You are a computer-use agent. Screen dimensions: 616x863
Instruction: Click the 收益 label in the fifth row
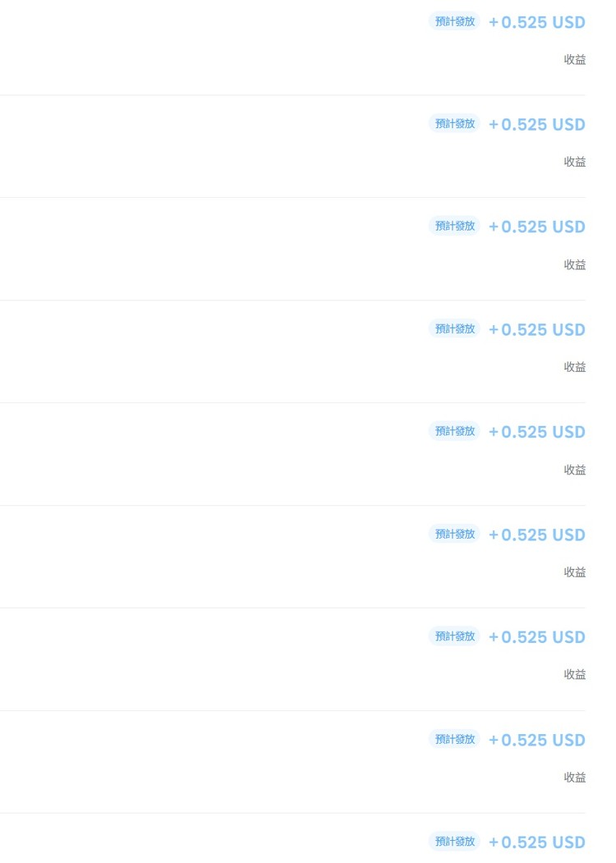(574, 470)
